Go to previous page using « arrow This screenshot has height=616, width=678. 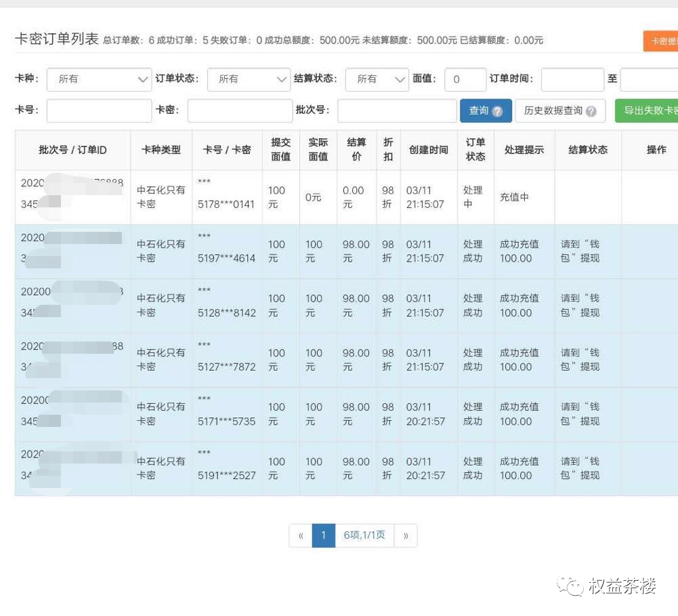(300, 535)
